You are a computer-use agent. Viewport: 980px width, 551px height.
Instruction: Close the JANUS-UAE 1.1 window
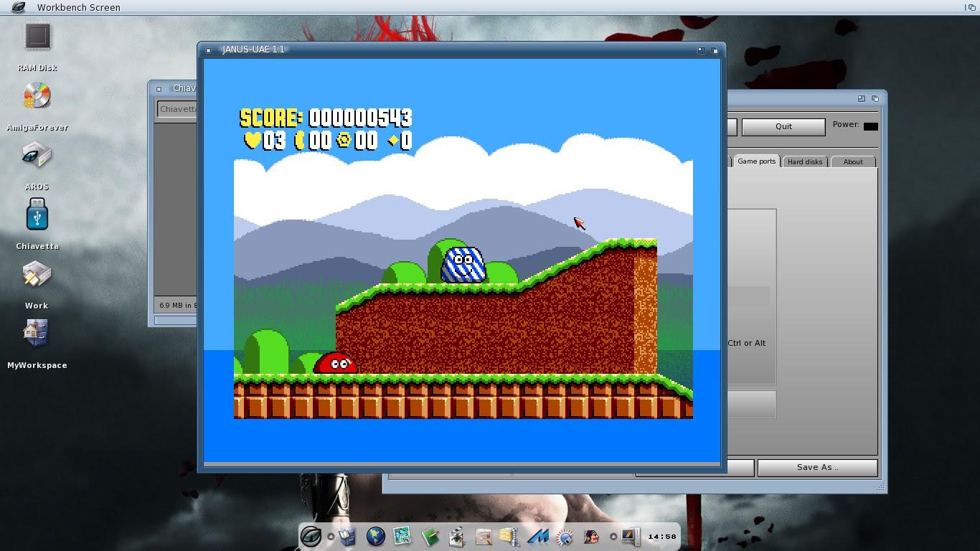point(208,50)
